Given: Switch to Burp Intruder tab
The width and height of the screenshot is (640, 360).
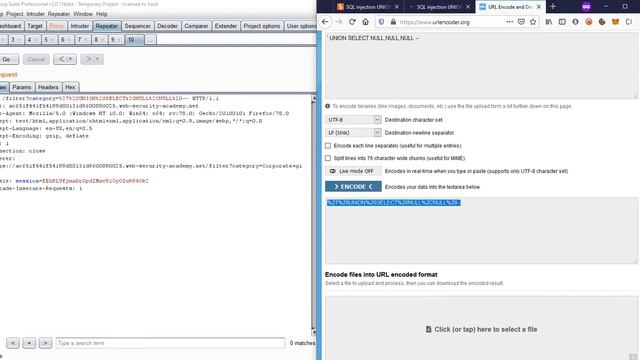Looking at the screenshot, I should click(80, 26).
